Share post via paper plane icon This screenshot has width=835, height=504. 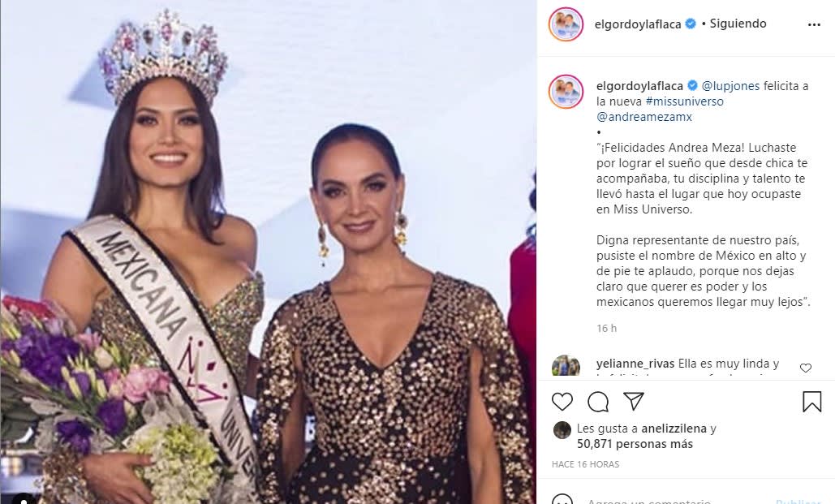click(x=634, y=401)
